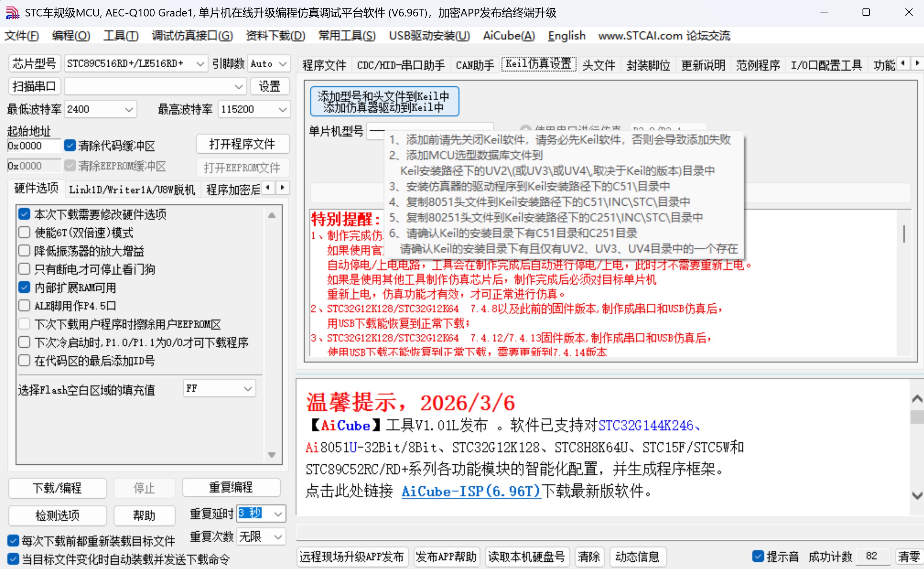924x569 pixels.
Task: Check 下次冷启动时 P1.0/P1.1 option
Action: coord(25,342)
